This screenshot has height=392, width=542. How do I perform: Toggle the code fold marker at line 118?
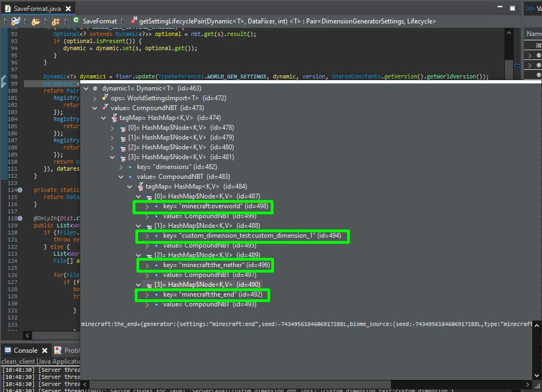[x=20, y=219]
